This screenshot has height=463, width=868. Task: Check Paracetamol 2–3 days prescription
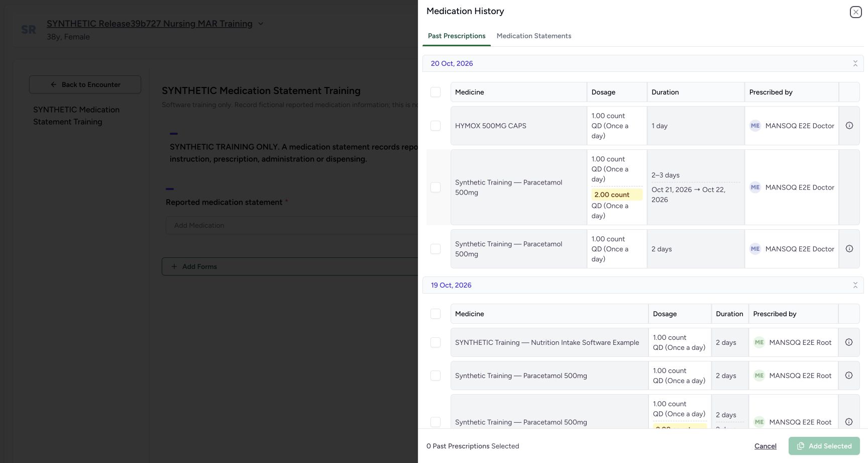tap(436, 187)
